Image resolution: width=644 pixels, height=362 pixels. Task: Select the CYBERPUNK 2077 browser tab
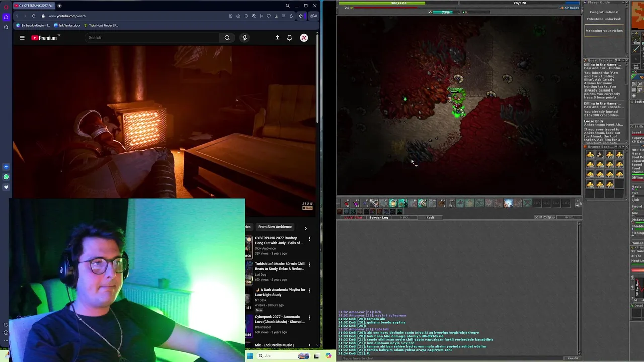pyautogui.click(x=33, y=6)
